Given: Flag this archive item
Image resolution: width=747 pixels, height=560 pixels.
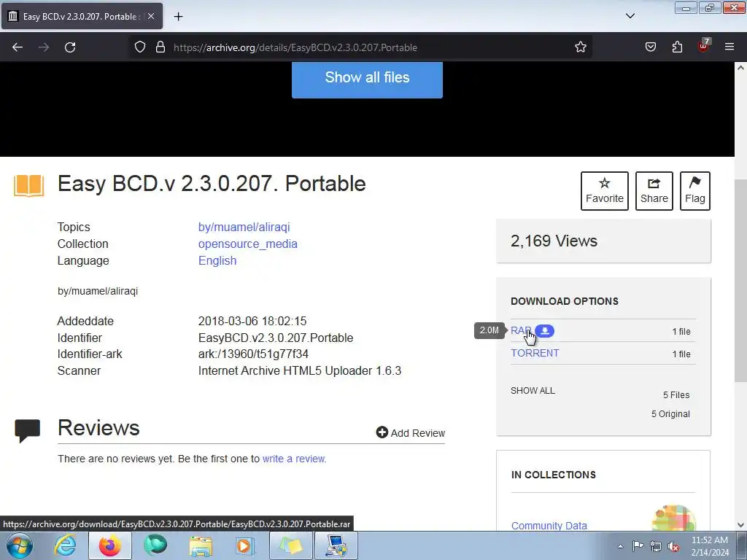Looking at the screenshot, I should pyautogui.click(x=695, y=191).
